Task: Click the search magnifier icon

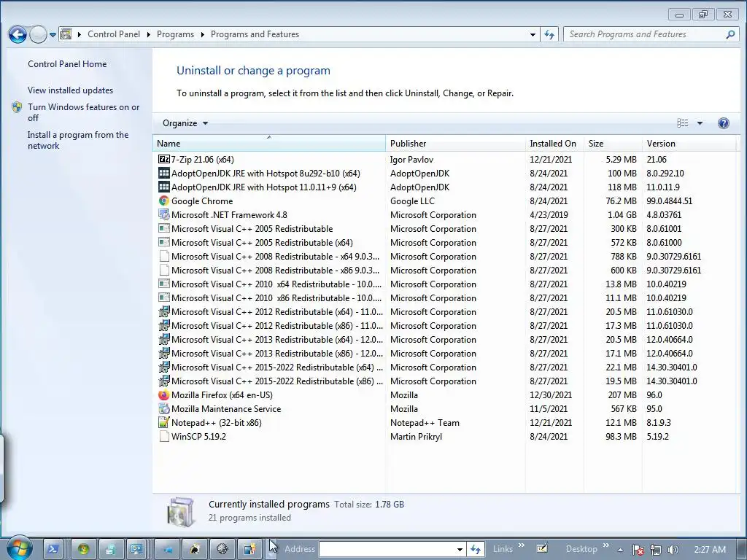Action: pyautogui.click(x=730, y=34)
